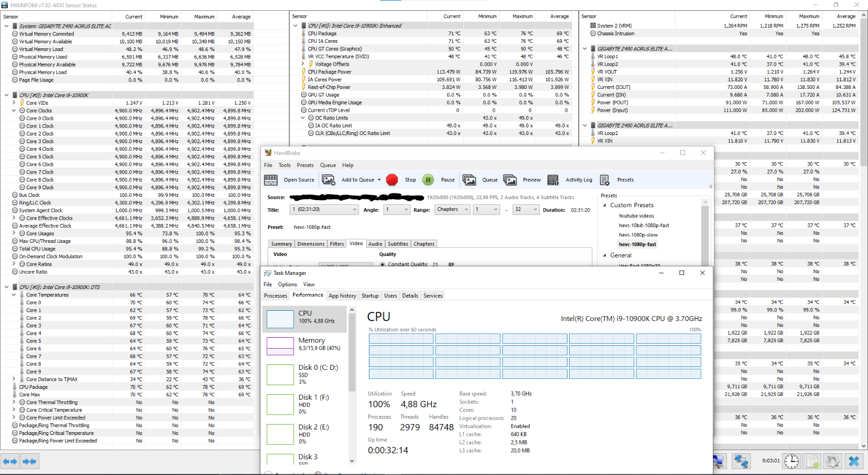
Task: Switch to HandBrake's Dimensions tab
Action: [311, 244]
